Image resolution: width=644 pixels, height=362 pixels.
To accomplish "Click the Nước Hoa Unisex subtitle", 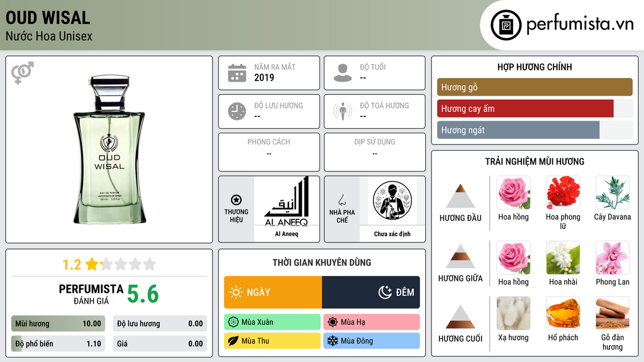I will 49,36.
